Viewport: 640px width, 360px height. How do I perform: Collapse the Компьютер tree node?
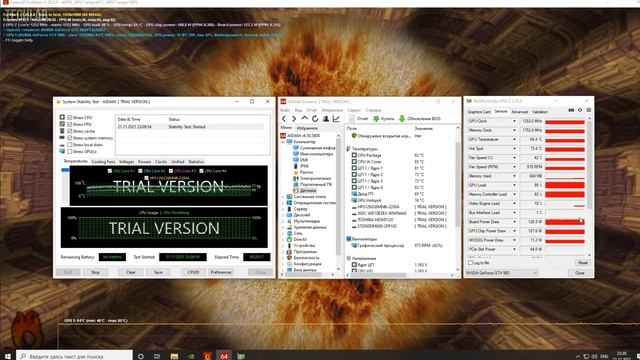283,142
